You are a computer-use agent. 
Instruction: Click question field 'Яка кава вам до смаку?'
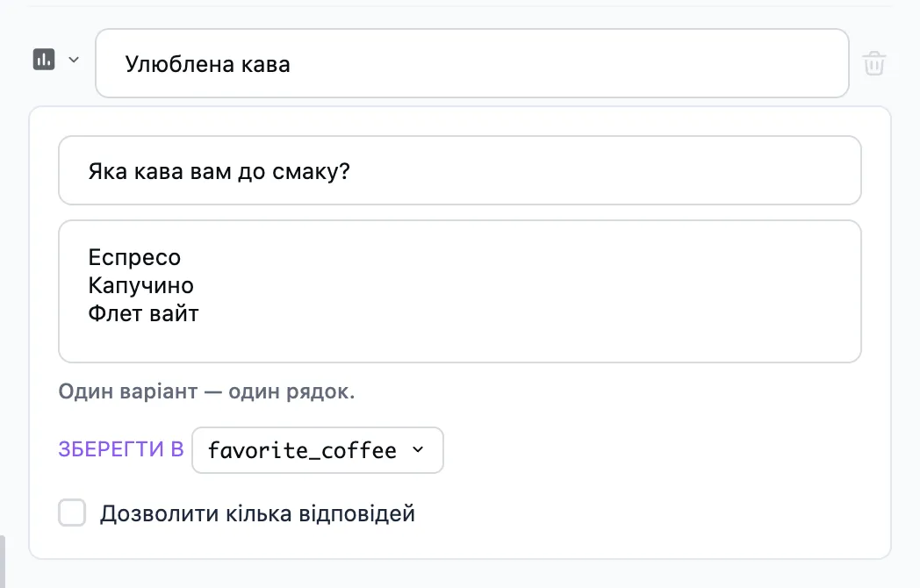click(x=460, y=171)
